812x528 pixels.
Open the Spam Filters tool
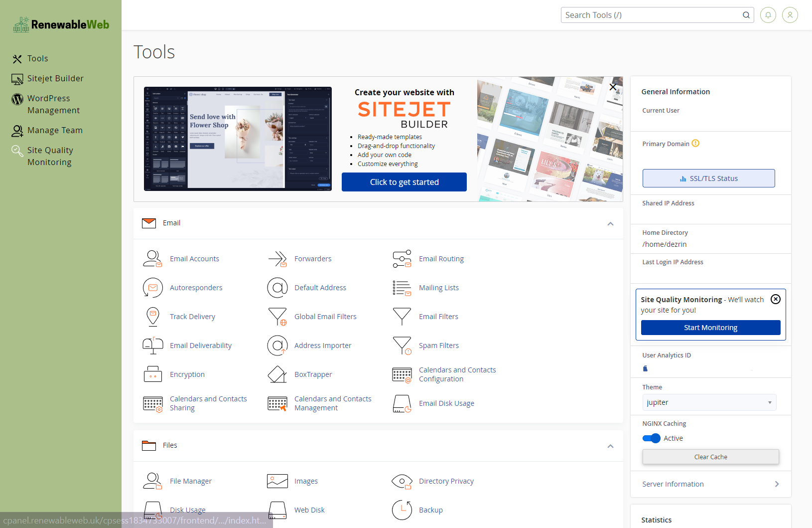(439, 345)
